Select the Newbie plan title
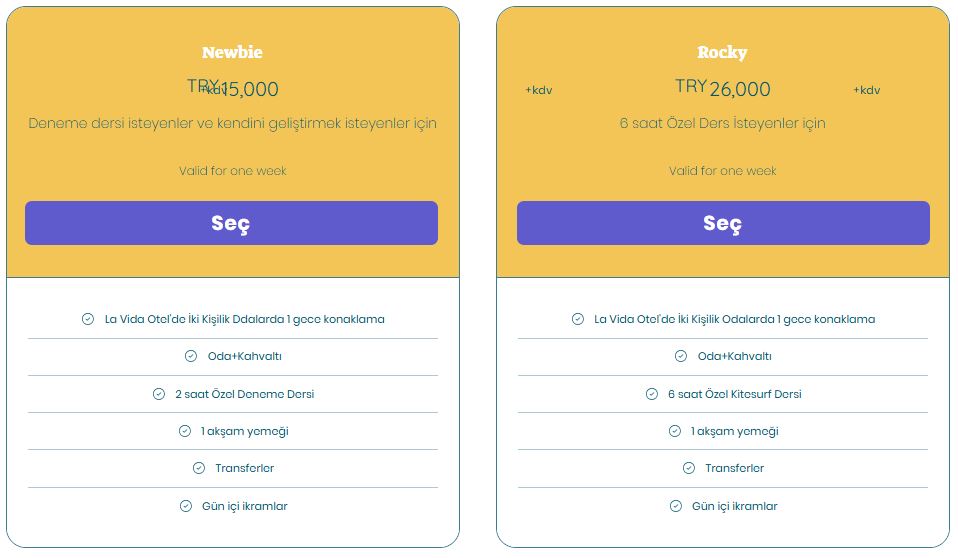This screenshot has height=558, width=958. click(232, 52)
